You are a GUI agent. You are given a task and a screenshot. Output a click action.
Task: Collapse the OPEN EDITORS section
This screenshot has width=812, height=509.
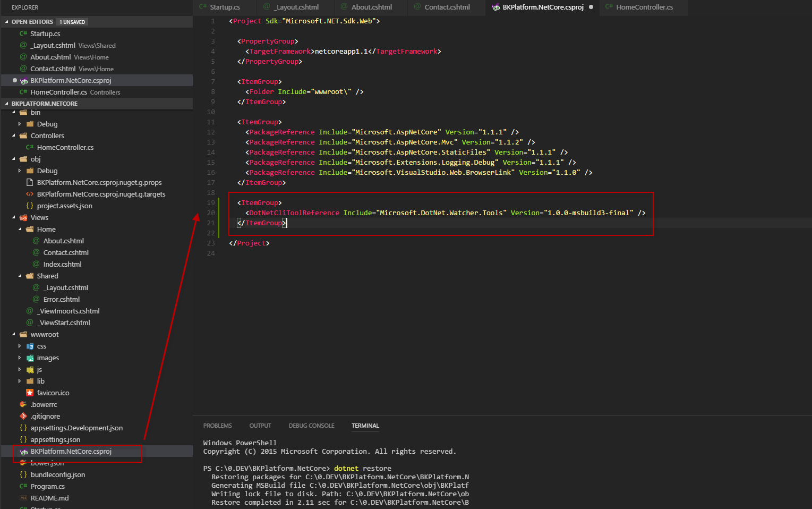point(7,22)
